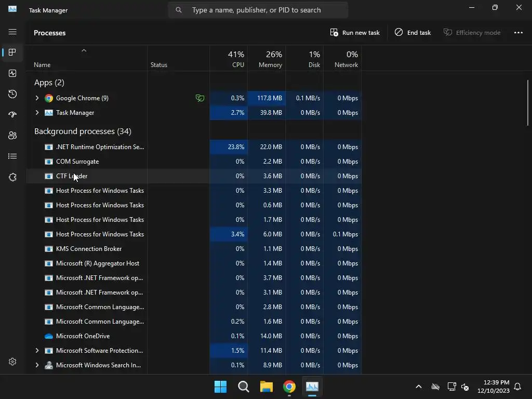
Task: Click the network display tray icon
Action: [x=451, y=387]
